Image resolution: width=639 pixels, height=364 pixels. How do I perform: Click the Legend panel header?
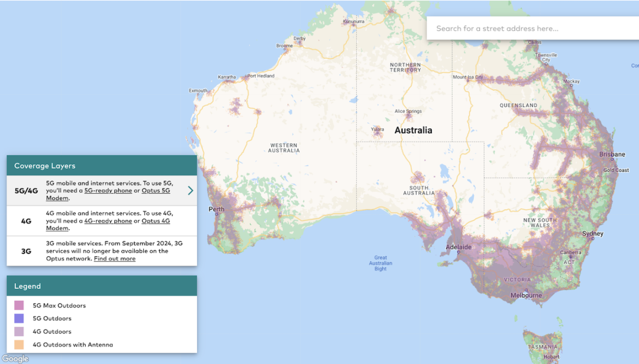tap(26, 285)
